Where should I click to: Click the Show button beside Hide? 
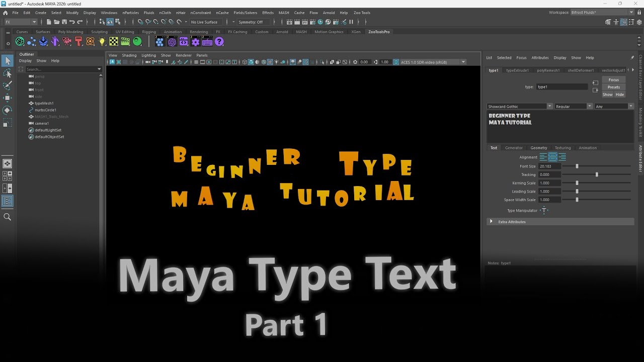click(x=608, y=95)
